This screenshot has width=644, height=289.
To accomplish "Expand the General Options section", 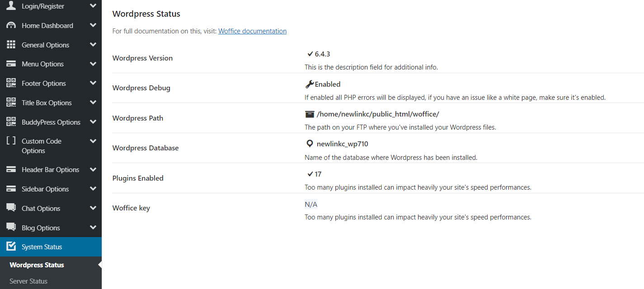I will pyautogui.click(x=93, y=44).
